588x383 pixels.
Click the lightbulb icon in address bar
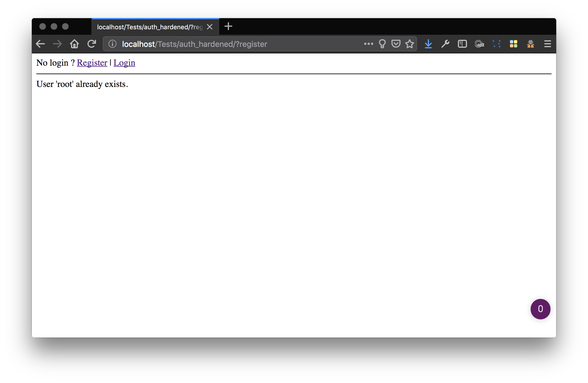click(382, 44)
